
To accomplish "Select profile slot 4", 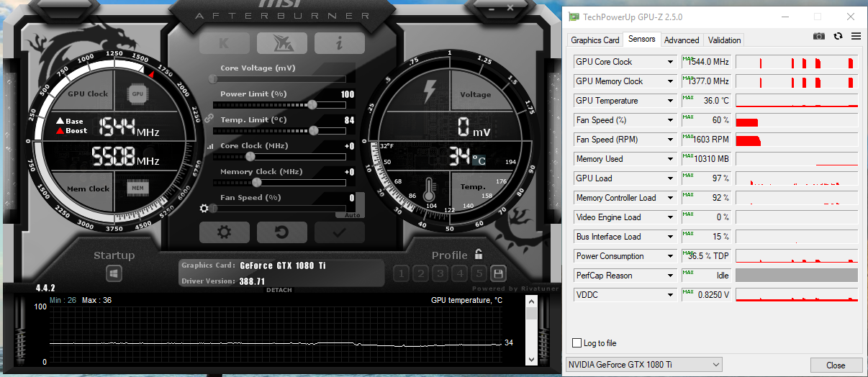I will click(460, 273).
